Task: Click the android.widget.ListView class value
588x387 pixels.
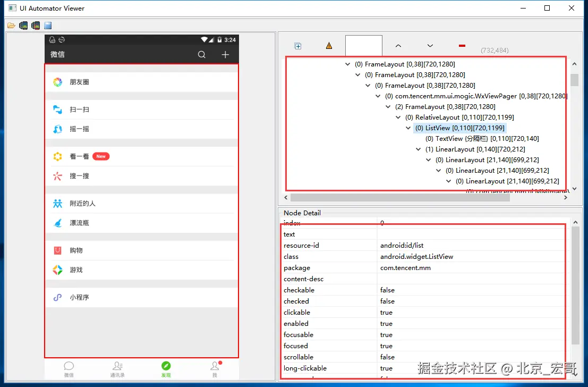Action: pos(416,257)
